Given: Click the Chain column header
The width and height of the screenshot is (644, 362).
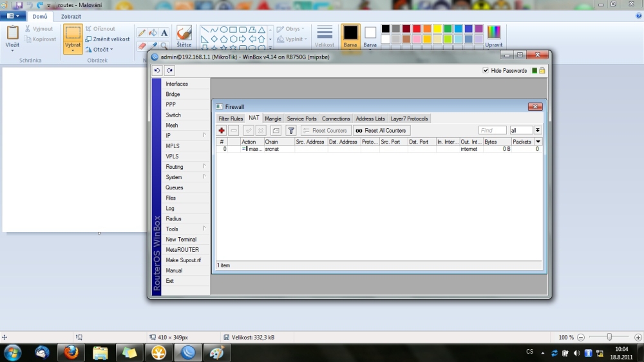Looking at the screenshot, I should click(279, 142).
